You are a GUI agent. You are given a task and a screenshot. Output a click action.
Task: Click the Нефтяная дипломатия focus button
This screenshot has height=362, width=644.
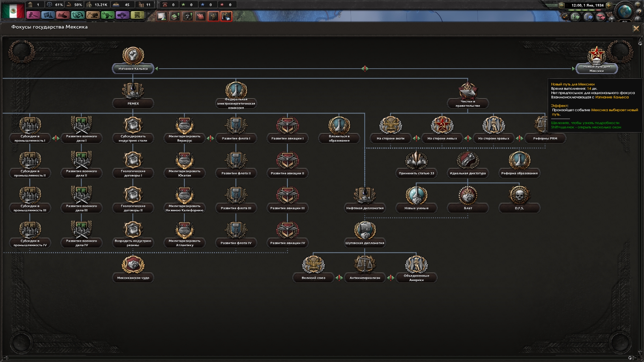pos(365,208)
